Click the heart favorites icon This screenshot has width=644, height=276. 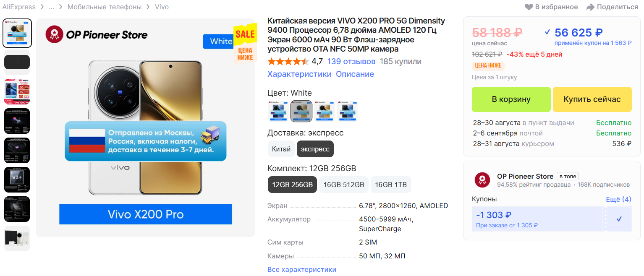coord(529,7)
